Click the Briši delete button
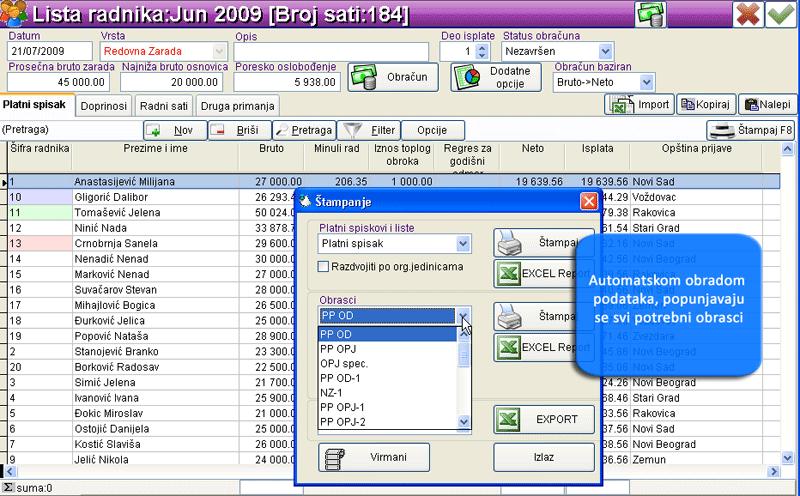This screenshot has height=496, width=800. coord(237,130)
